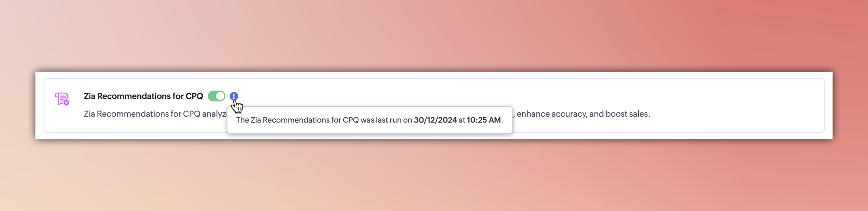The image size is (868, 211).
Task: Click the word "at" between date and time
Action: tap(462, 120)
